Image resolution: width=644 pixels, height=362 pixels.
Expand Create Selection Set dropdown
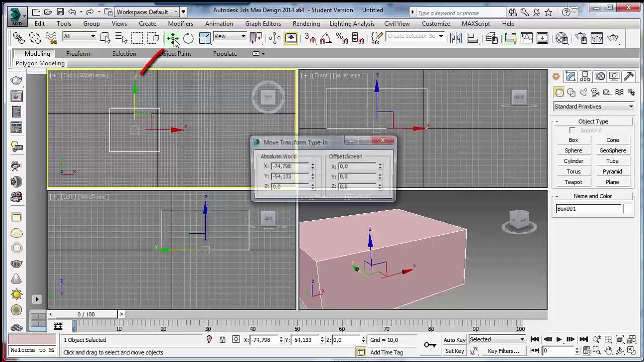441,36
